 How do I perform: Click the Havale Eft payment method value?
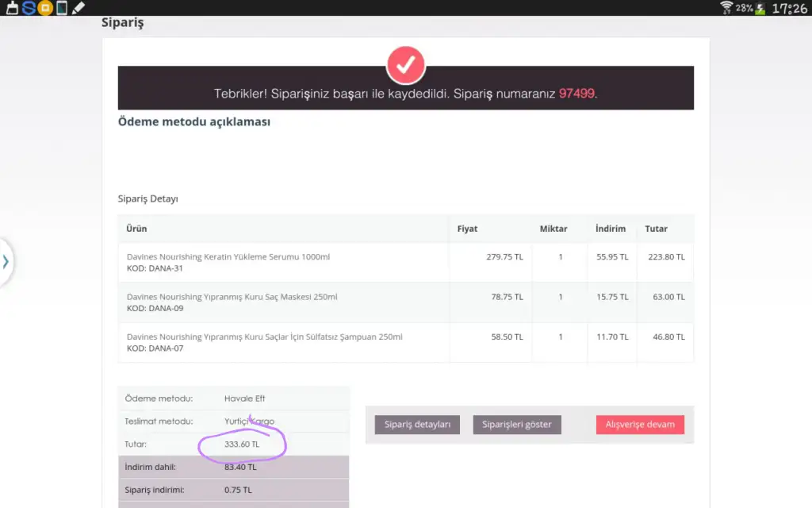[x=244, y=398]
